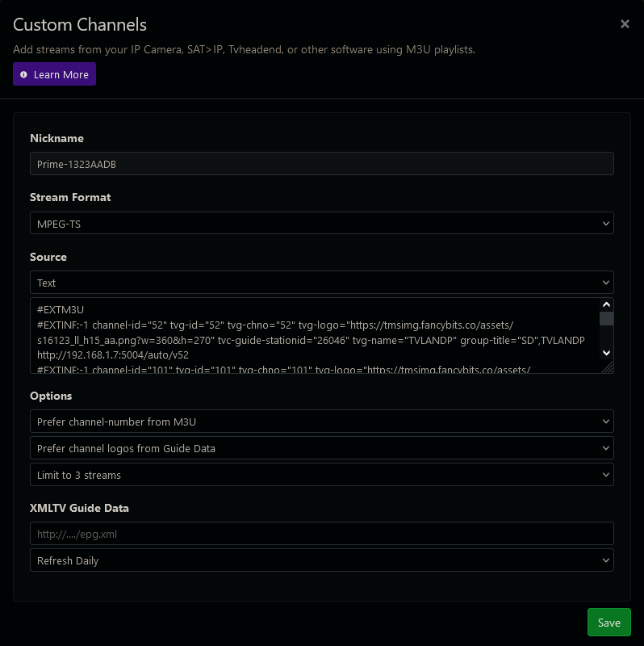Open the channel-number preference dropdown
The width and height of the screenshot is (644, 646).
pos(321,422)
